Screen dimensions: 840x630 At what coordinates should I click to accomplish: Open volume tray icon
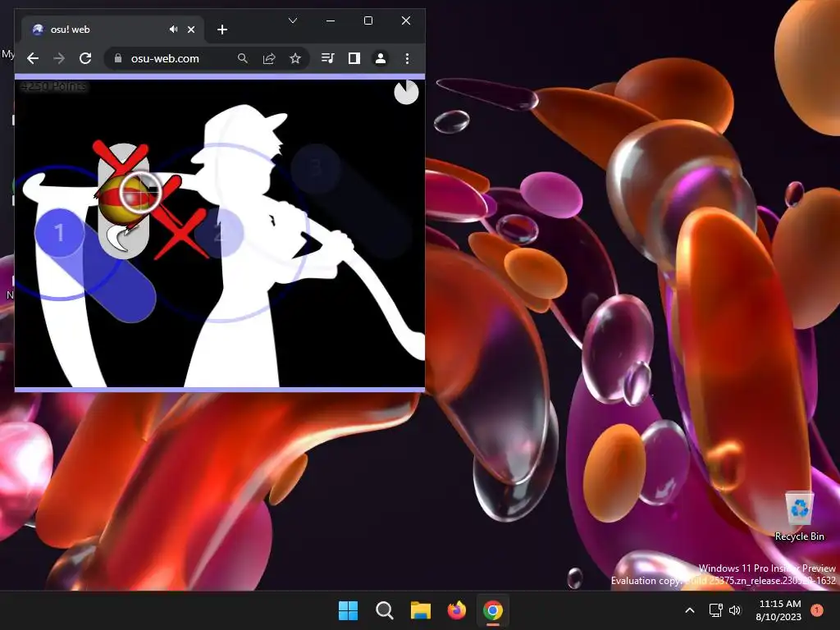pyautogui.click(x=735, y=610)
